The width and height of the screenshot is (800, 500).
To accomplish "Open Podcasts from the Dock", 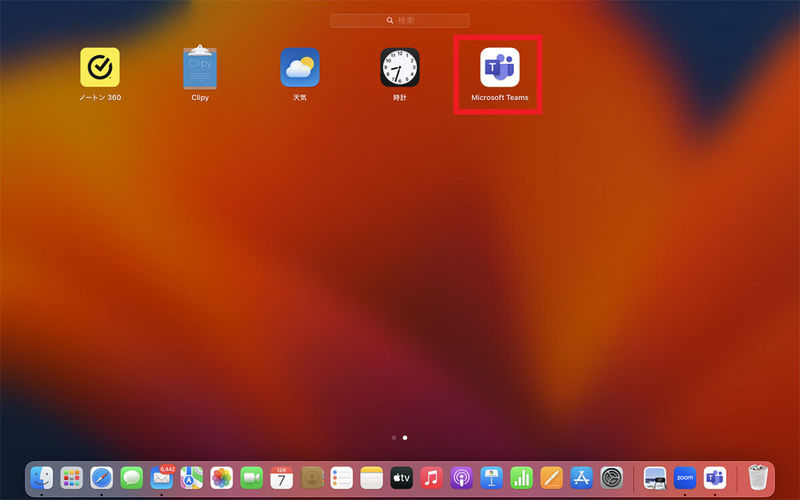I will click(462, 478).
